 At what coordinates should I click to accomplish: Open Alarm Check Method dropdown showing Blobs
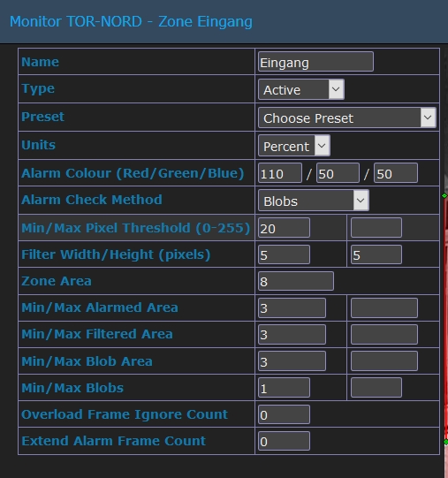pyautogui.click(x=313, y=201)
